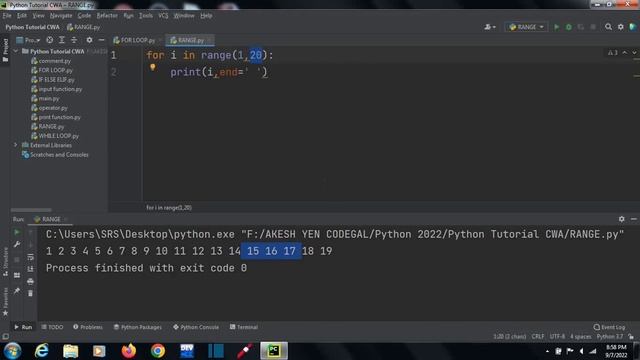This screenshot has width=640, height=360.
Task: Open IDE settings gear in top toolbar
Action: pos(620,27)
